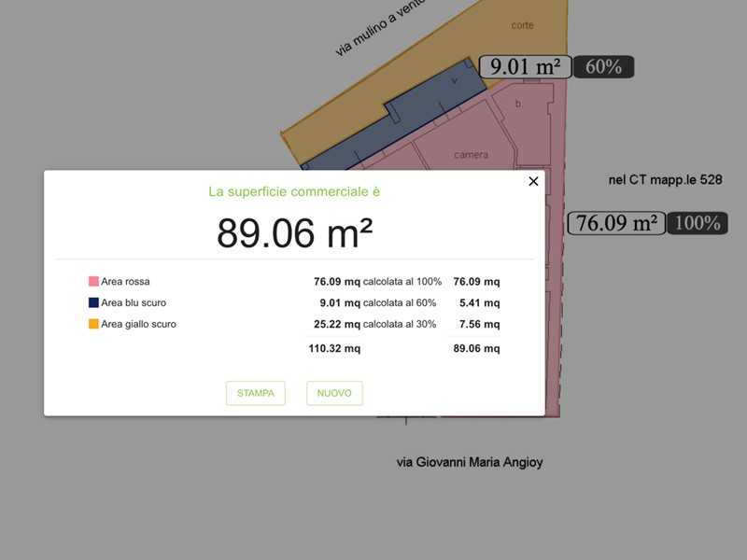Viewport: 747px width, 560px height.
Task: Click the via Giovanni Maria Angioy label
Action: point(470,462)
